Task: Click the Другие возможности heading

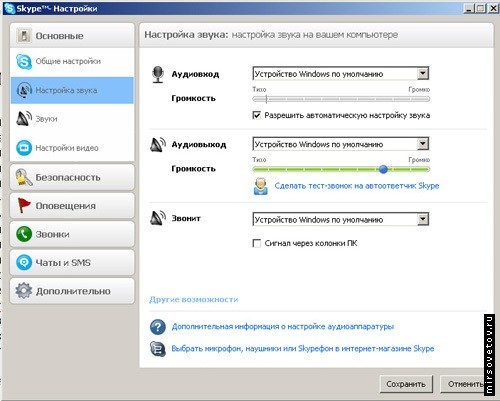Action: pyautogui.click(x=194, y=299)
